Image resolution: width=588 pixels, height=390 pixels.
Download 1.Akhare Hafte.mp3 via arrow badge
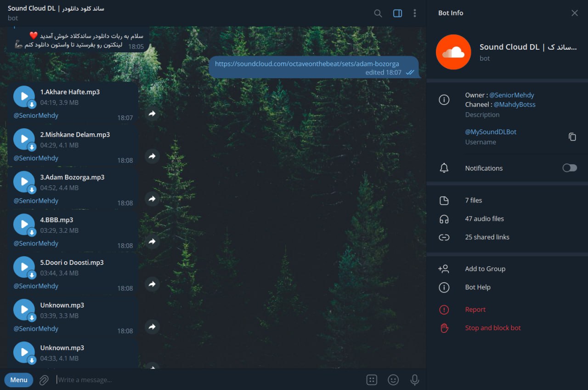pos(32,104)
